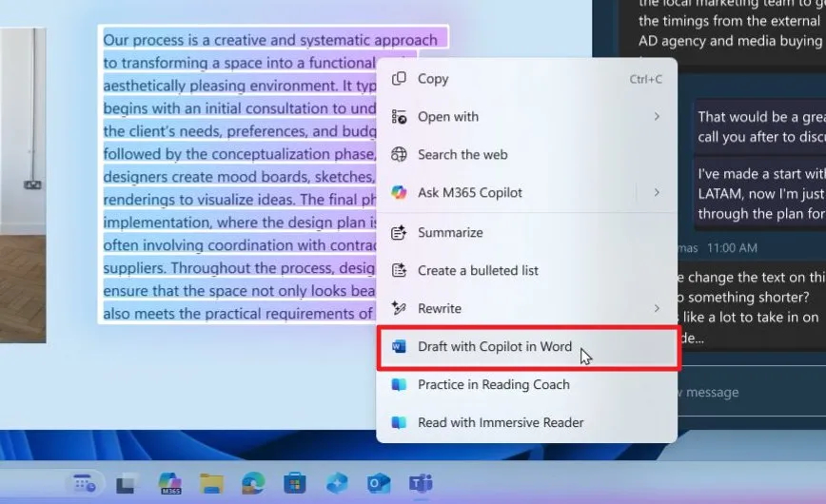Launch Microsoft Edge from the taskbar
Screen dimensions: 826x504
(253, 483)
